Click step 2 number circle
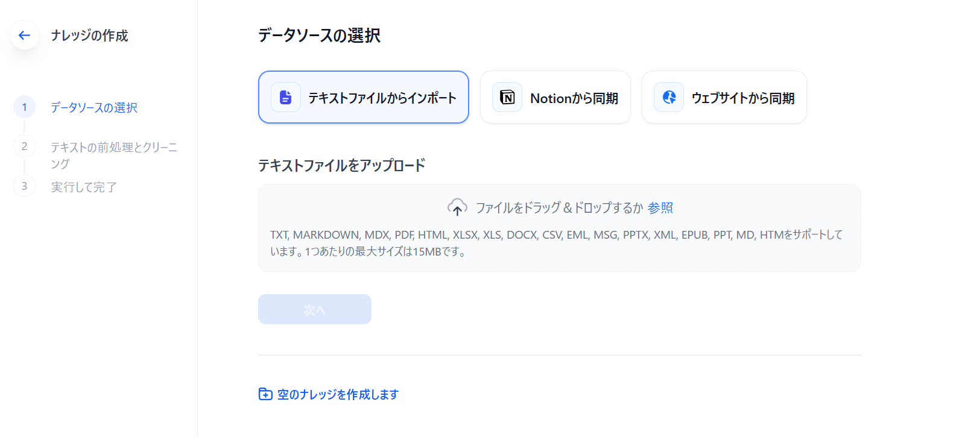Screen dimensions: 980x437 coord(24,146)
